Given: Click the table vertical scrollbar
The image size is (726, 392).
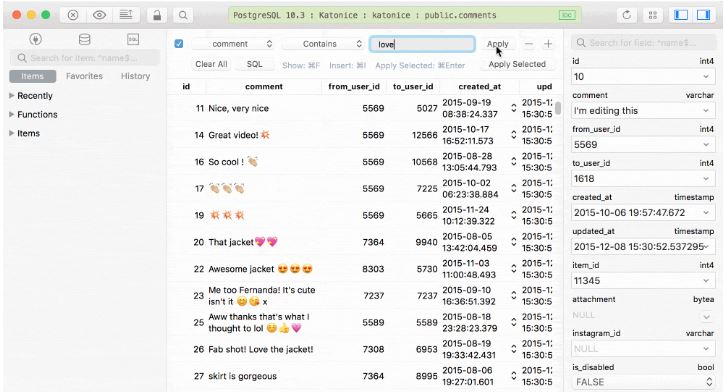Looking at the screenshot, I should 558,108.
